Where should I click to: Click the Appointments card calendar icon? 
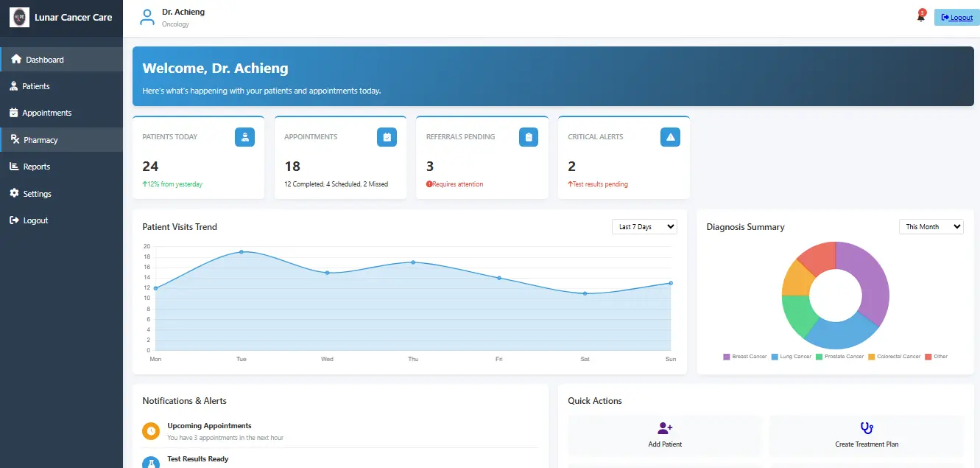[387, 137]
